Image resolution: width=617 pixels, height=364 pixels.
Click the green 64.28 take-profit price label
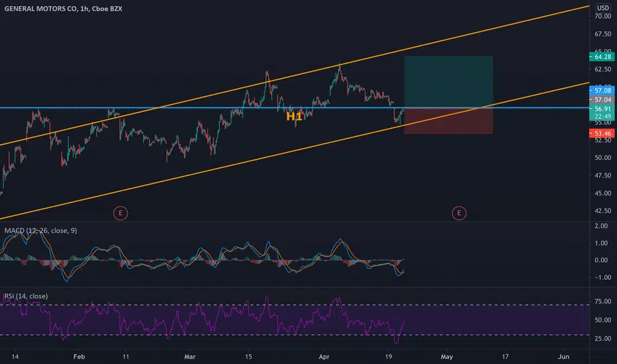click(602, 57)
